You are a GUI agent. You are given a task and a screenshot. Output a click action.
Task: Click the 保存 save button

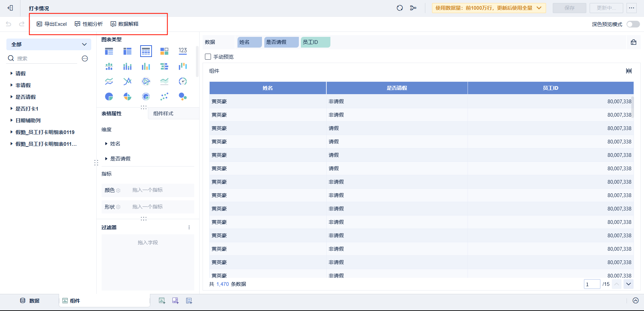[570, 8]
